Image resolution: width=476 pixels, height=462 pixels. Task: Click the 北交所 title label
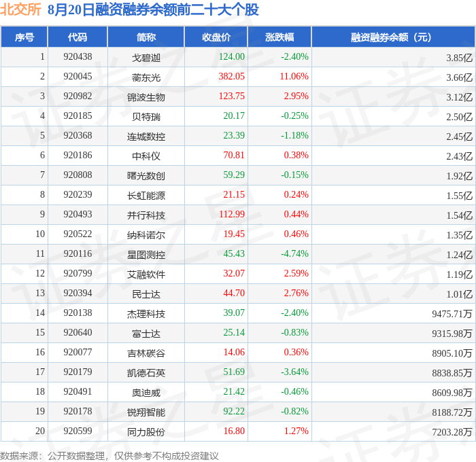point(20,10)
